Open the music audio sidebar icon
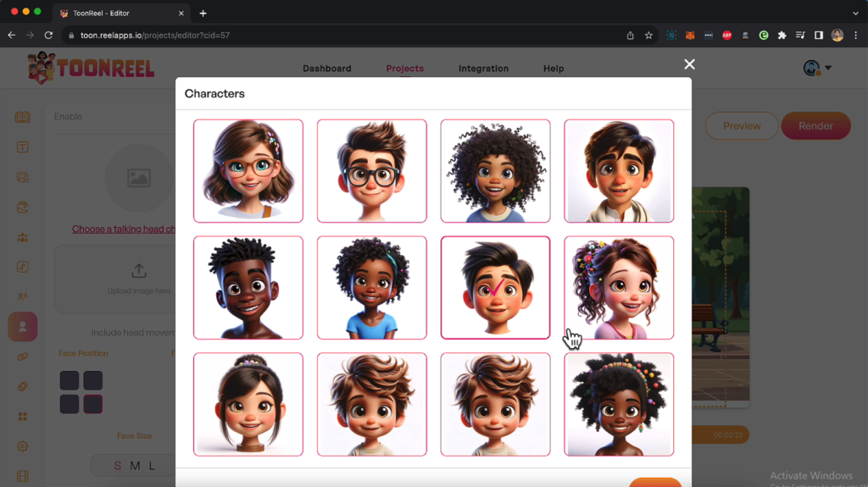Image resolution: width=868 pixels, height=487 pixels. 23,267
